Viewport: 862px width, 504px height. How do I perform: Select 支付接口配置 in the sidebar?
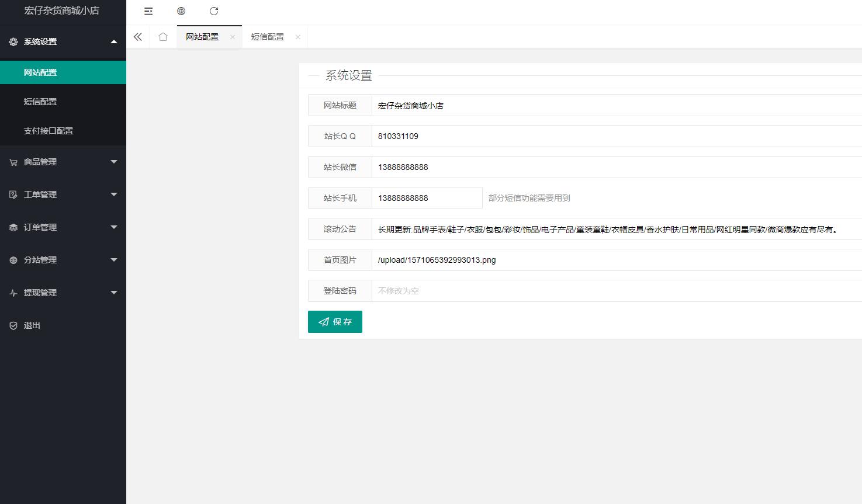pos(49,131)
